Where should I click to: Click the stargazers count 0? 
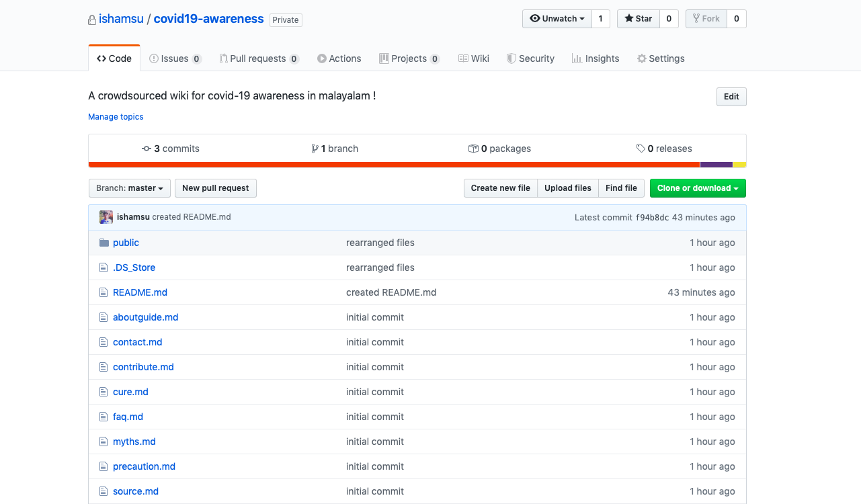[669, 19]
